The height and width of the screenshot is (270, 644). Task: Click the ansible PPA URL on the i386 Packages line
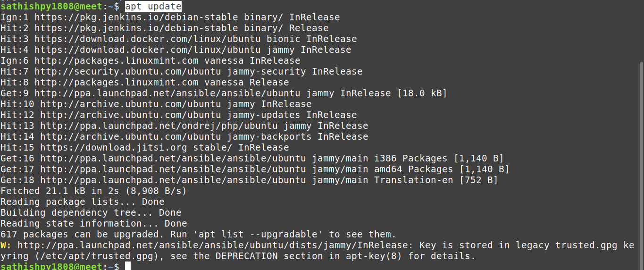coord(173,159)
